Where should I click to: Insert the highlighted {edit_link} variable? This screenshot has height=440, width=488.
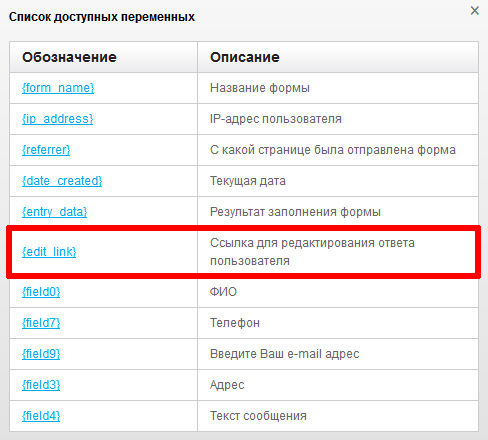coord(49,252)
